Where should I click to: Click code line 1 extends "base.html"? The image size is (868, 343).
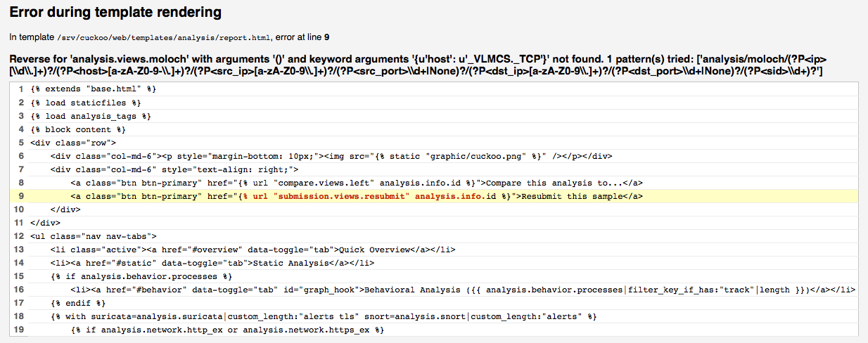pos(434,89)
